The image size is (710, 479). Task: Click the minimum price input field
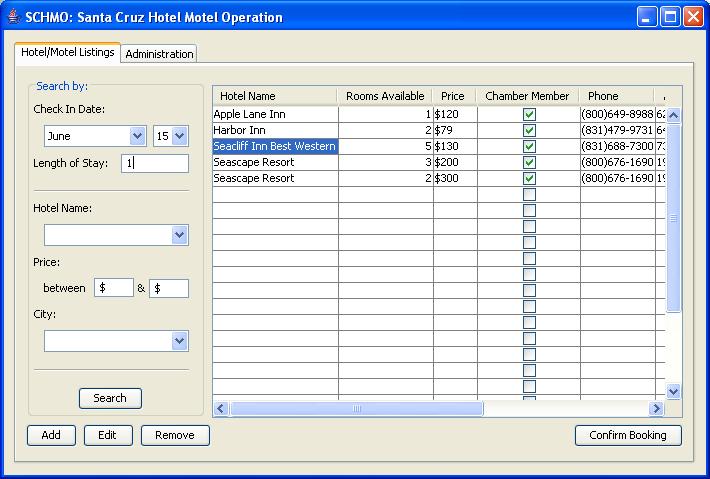coord(114,288)
